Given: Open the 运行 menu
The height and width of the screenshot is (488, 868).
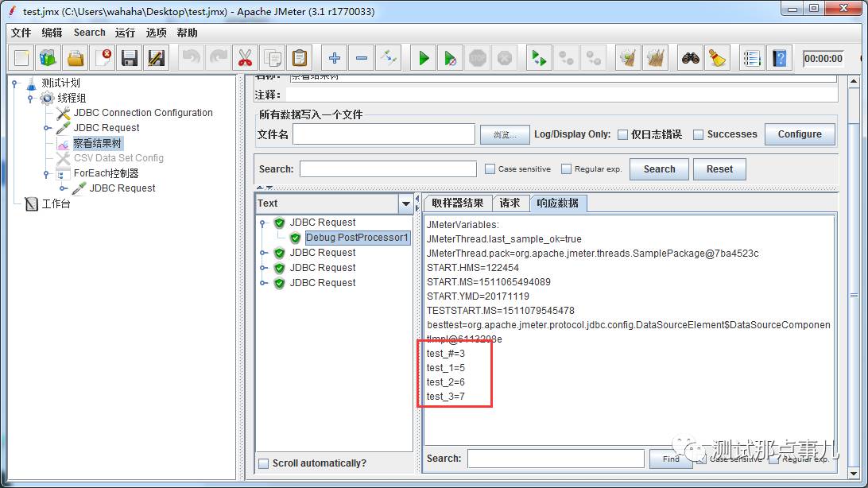Looking at the screenshot, I should (125, 33).
